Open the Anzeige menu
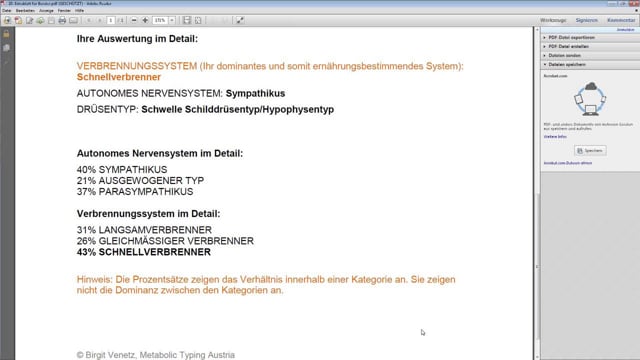Image resolution: width=640 pixels, height=360 pixels. coord(46,11)
